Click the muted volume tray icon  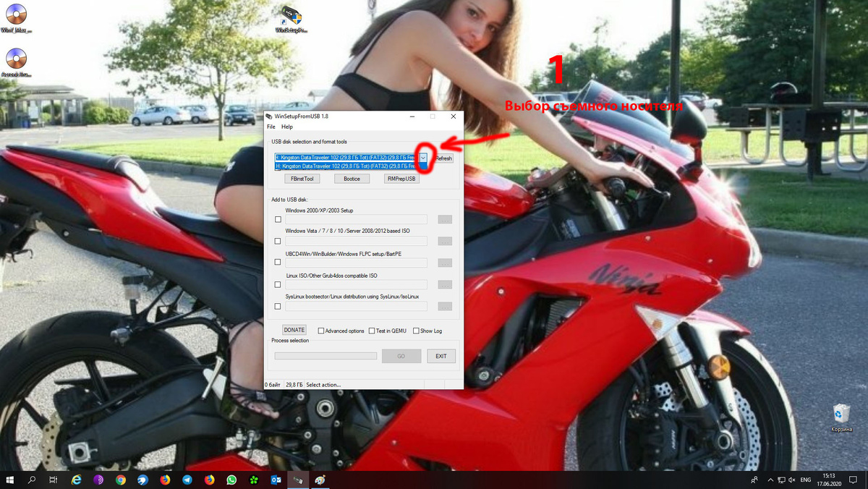791,480
